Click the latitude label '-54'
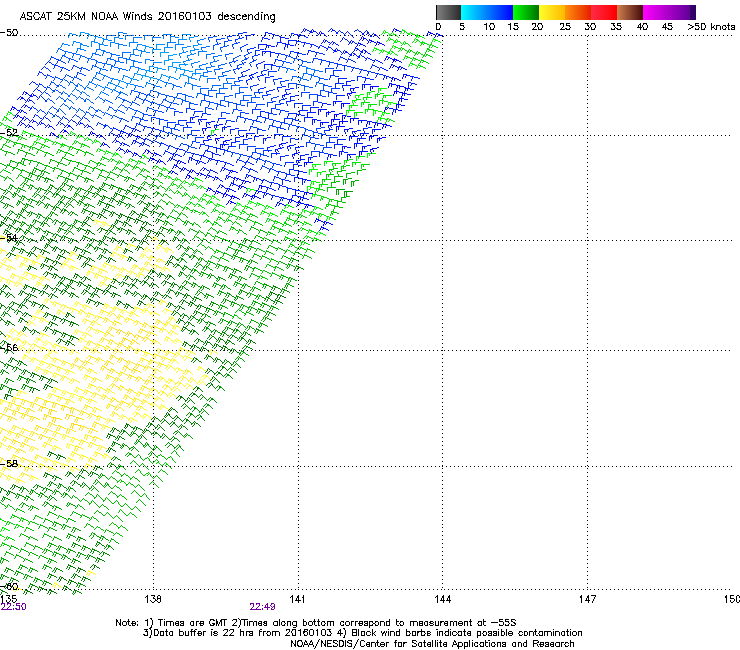The height and width of the screenshot is (650, 740). point(9,237)
